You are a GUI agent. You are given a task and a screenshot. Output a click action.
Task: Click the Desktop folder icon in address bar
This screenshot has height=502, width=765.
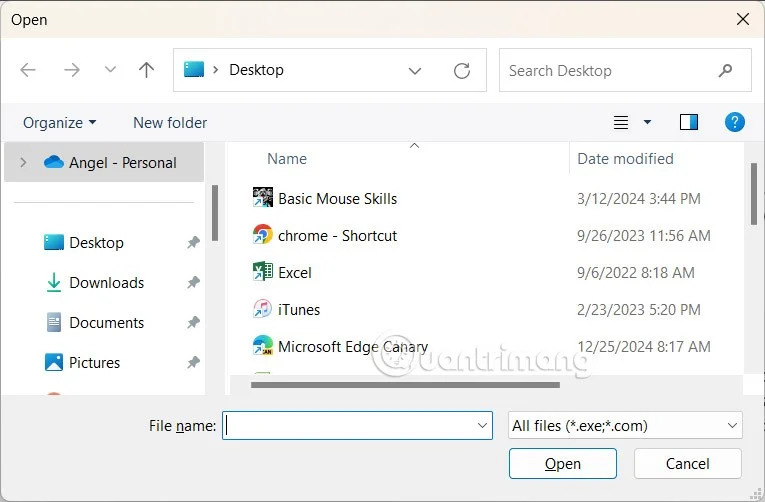[194, 70]
